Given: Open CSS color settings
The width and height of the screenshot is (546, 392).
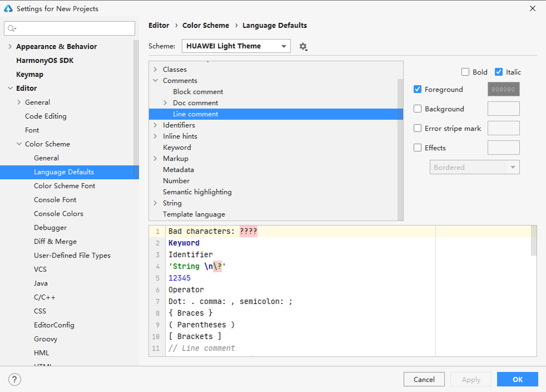Looking at the screenshot, I should [x=40, y=311].
